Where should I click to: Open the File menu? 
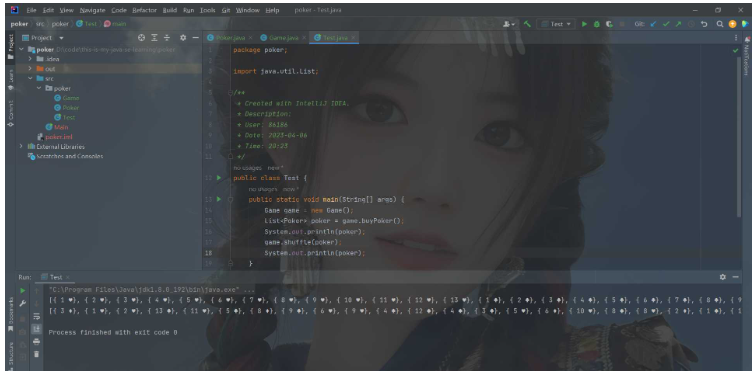pyautogui.click(x=32, y=10)
